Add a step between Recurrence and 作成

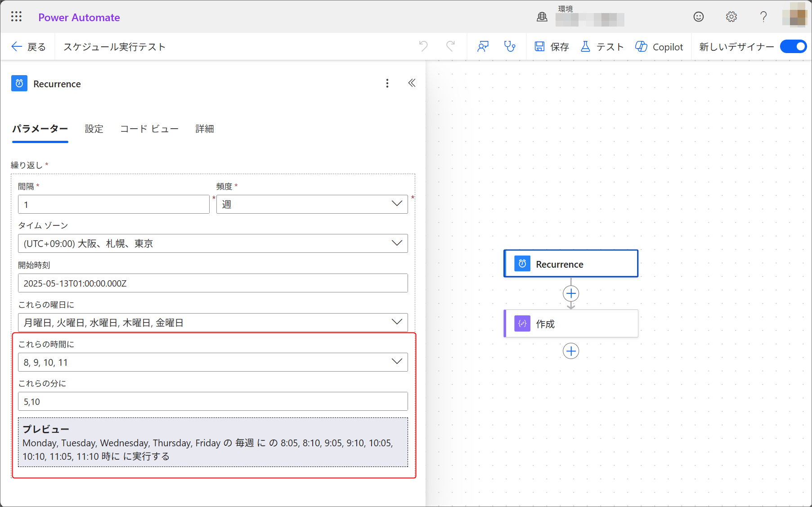point(571,294)
